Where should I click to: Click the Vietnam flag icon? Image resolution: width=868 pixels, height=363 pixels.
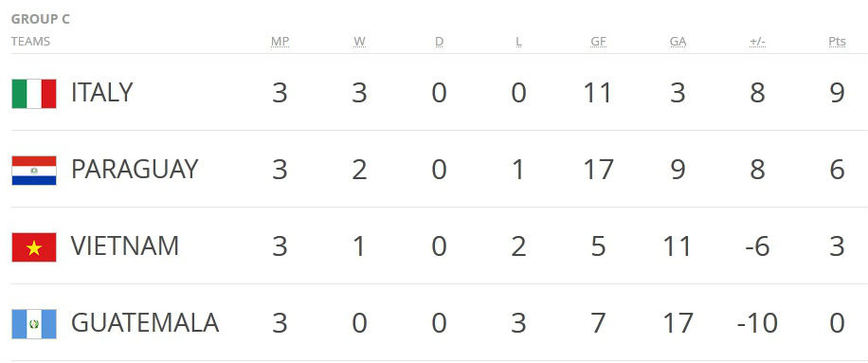click(x=34, y=247)
